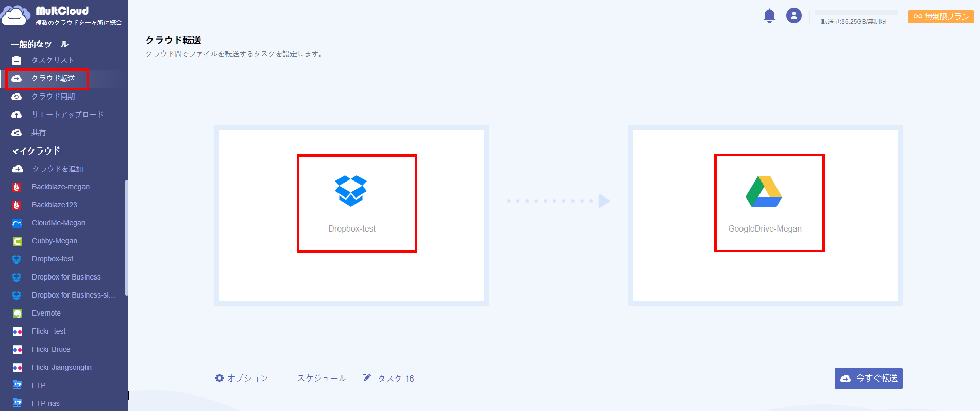Open the user account avatar icon

793,15
